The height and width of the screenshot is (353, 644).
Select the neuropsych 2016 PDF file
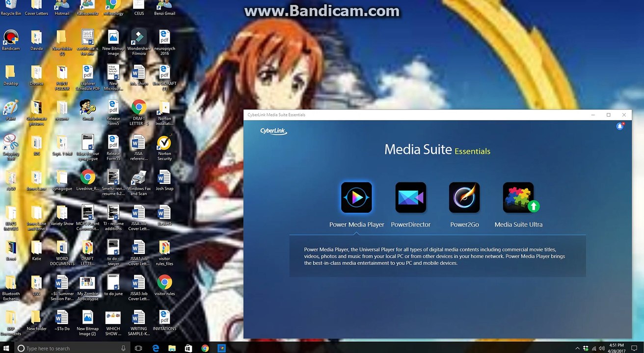click(164, 43)
